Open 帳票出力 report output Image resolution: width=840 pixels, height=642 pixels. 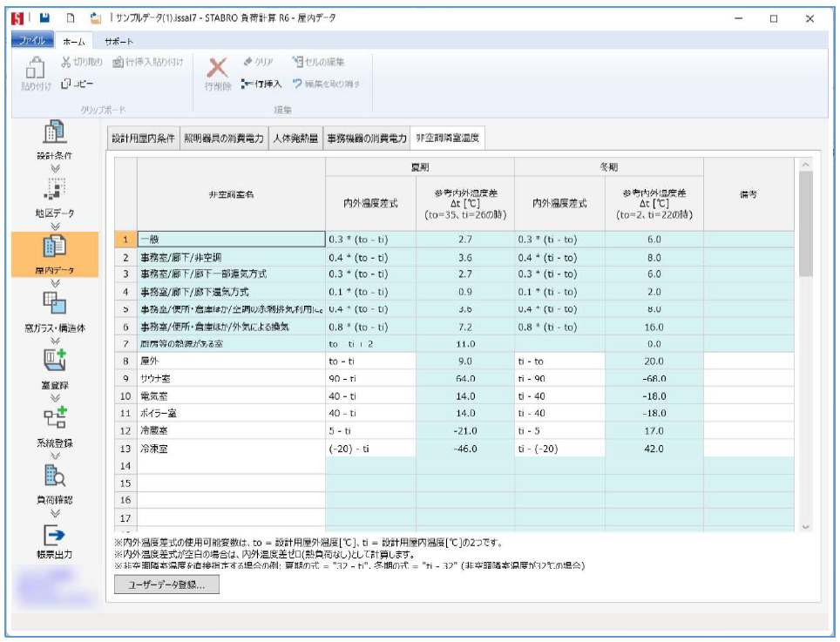click(55, 537)
